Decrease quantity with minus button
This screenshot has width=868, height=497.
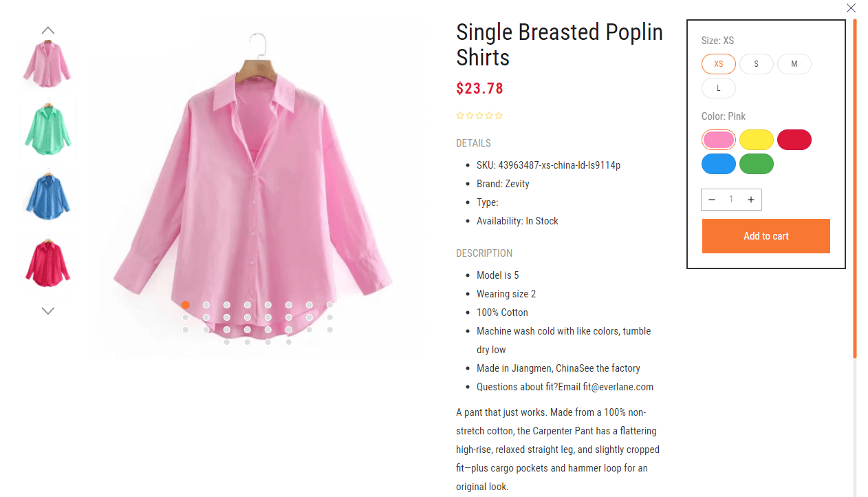[712, 200]
